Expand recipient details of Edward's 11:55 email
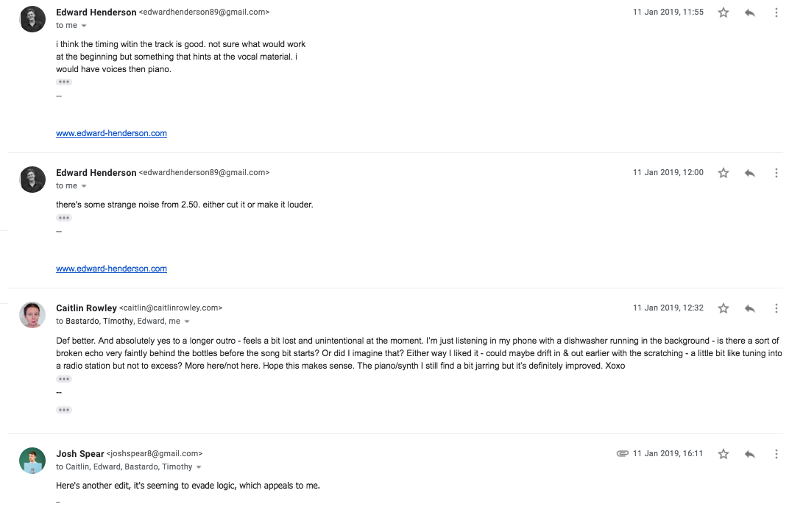This screenshot has height=532, width=789. coord(84,26)
